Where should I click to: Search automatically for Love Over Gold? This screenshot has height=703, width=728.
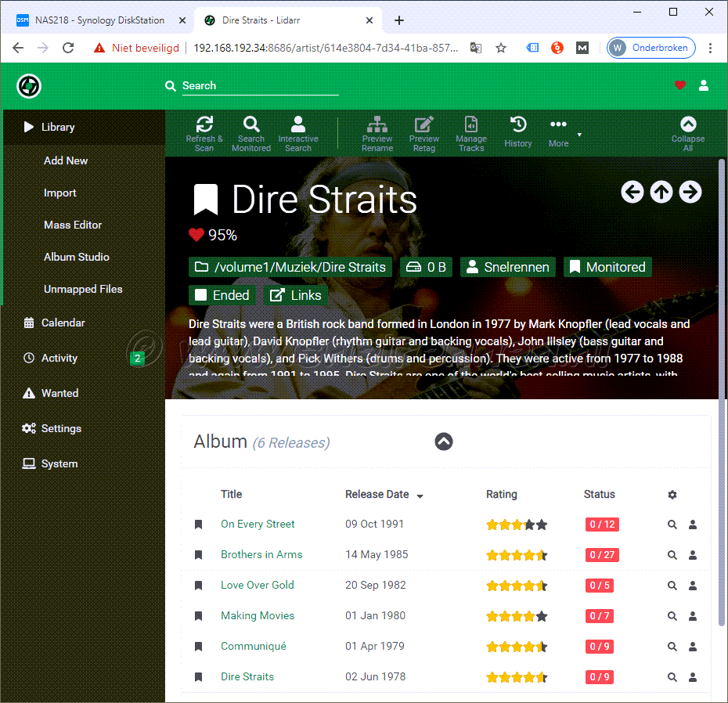[672, 586]
